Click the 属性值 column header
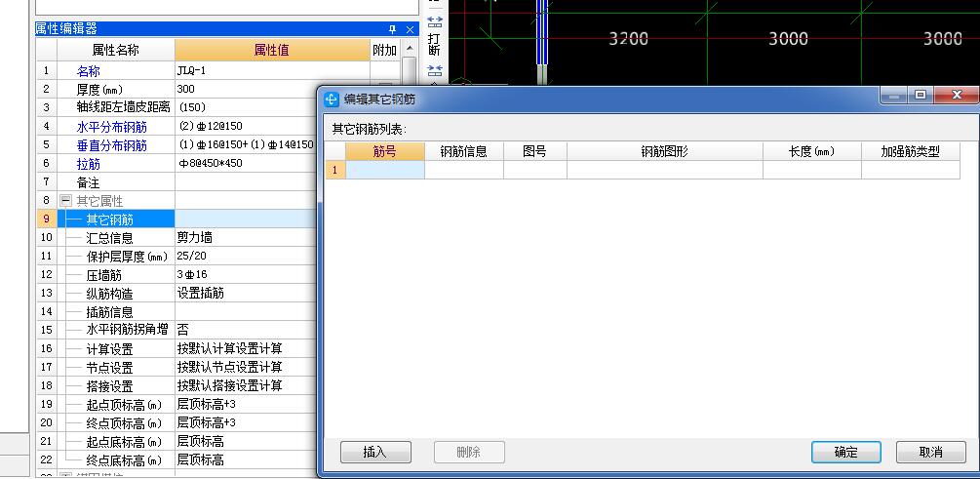This screenshot has height=479, width=980. coord(272,51)
